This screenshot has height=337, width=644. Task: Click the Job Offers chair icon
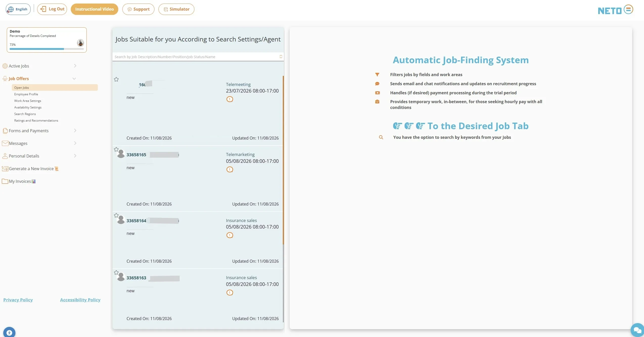click(x=5, y=79)
